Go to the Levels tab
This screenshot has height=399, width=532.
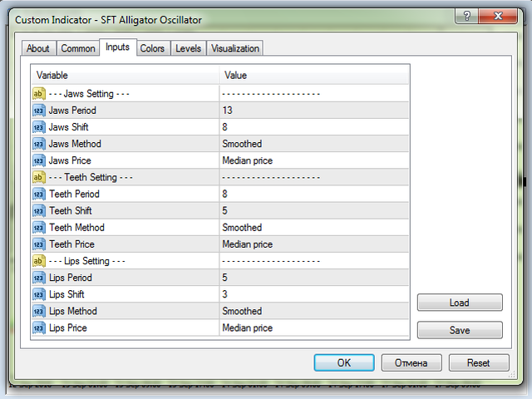[189, 48]
